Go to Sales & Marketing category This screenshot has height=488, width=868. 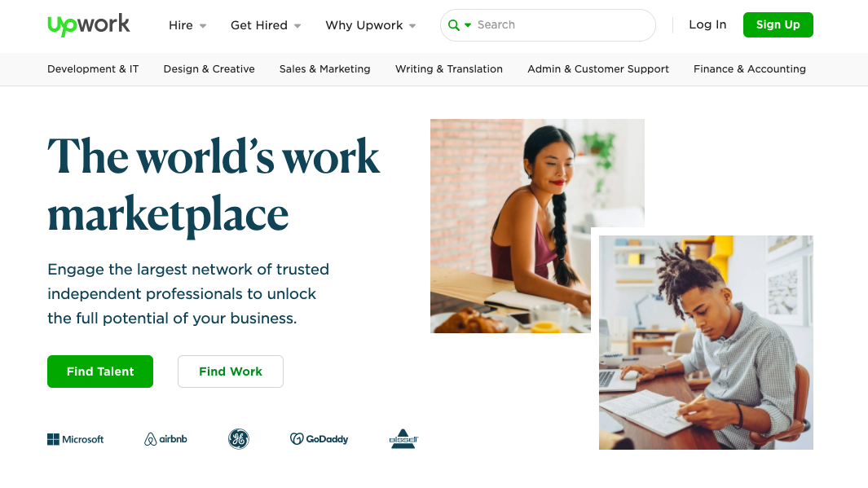325,69
